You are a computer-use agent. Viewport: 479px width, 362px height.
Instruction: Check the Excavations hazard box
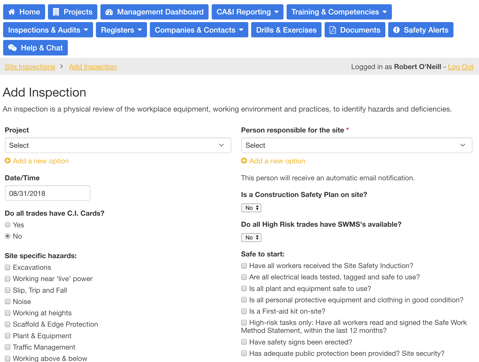coord(8,267)
